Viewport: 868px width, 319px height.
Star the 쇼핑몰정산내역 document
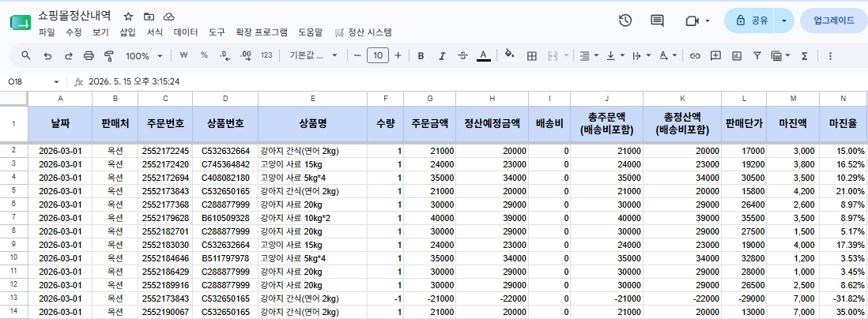128,17
